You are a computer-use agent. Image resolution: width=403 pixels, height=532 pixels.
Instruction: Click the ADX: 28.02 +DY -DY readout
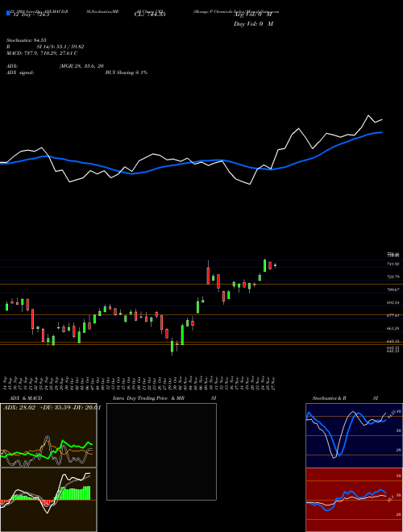coord(52,408)
